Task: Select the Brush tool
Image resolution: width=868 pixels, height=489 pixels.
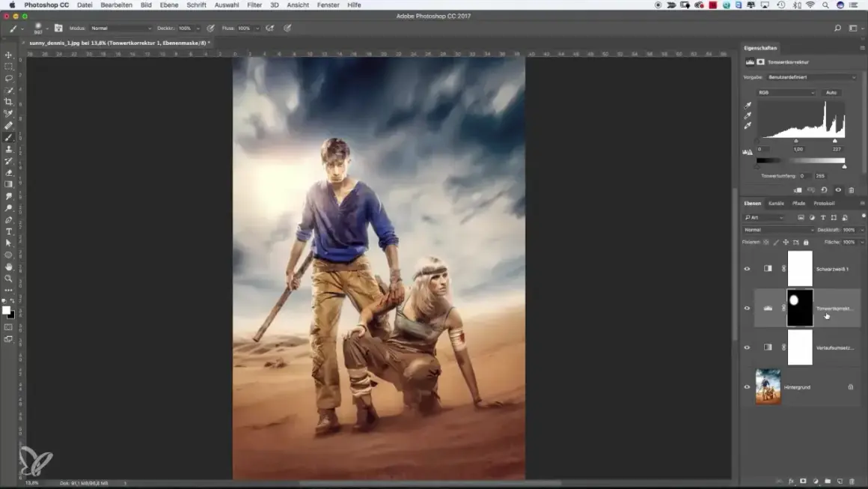Action: click(8, 137)
